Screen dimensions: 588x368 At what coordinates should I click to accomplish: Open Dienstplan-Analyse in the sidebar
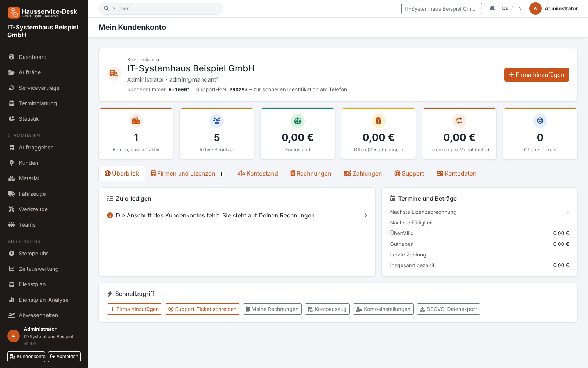[x=44, y=300]
